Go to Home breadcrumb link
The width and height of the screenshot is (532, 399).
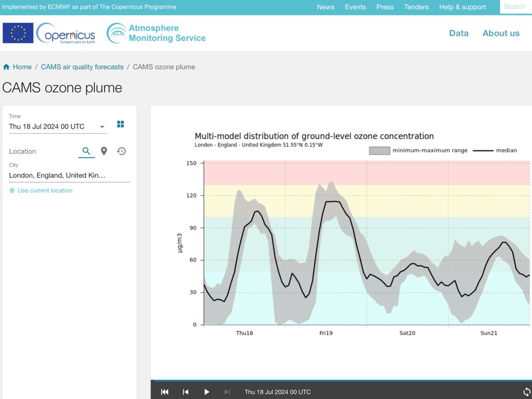tap(22, 67)
